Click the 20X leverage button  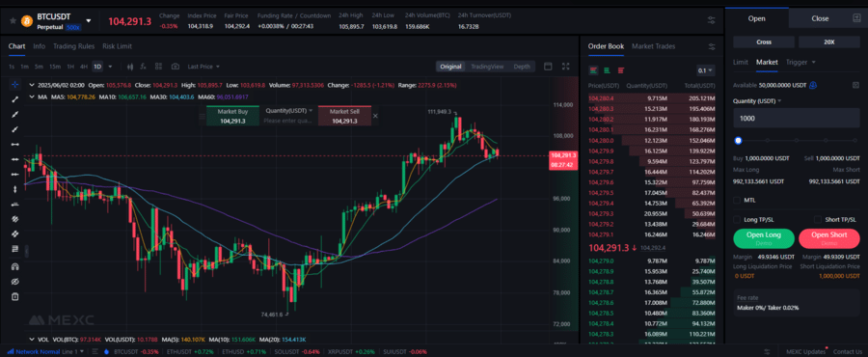click(x=828, y=42)
